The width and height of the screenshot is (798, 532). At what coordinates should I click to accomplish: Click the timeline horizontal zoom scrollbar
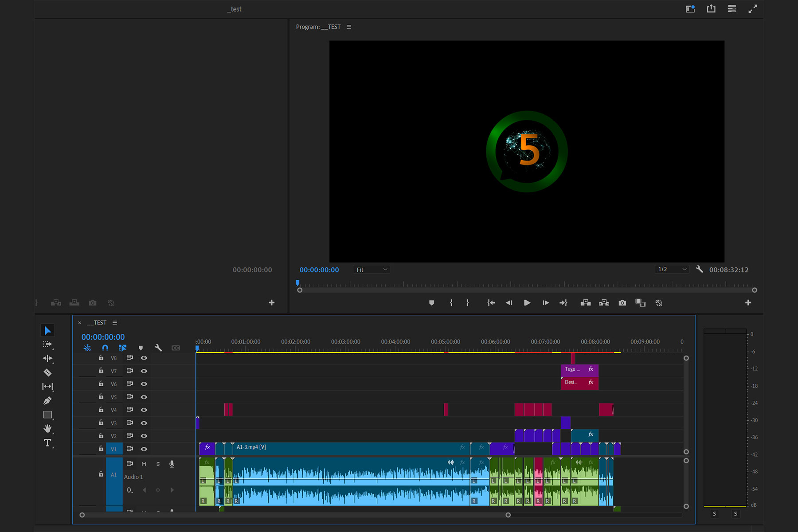295,515
